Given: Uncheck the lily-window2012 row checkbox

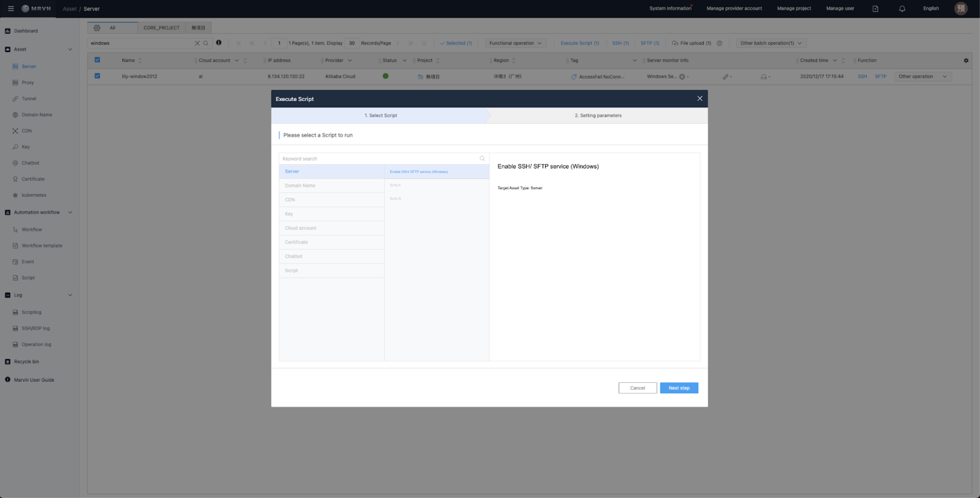Looking at the screenshot, I should tap(97, 76).
